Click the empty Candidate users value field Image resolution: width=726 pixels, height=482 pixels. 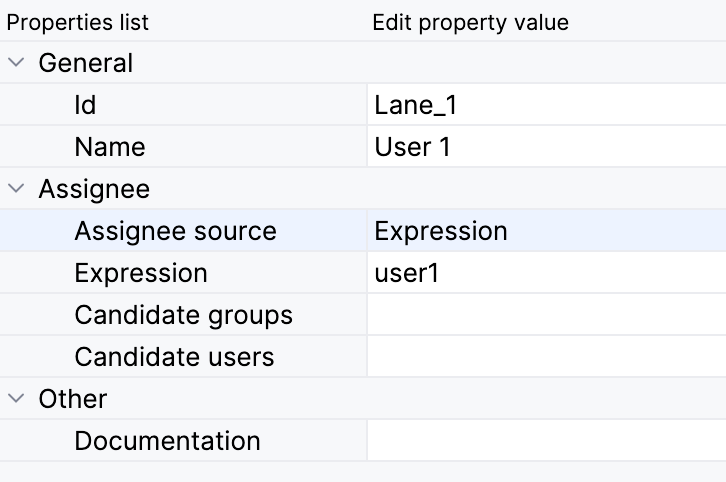pyautogui.click(x=545, y=357)
